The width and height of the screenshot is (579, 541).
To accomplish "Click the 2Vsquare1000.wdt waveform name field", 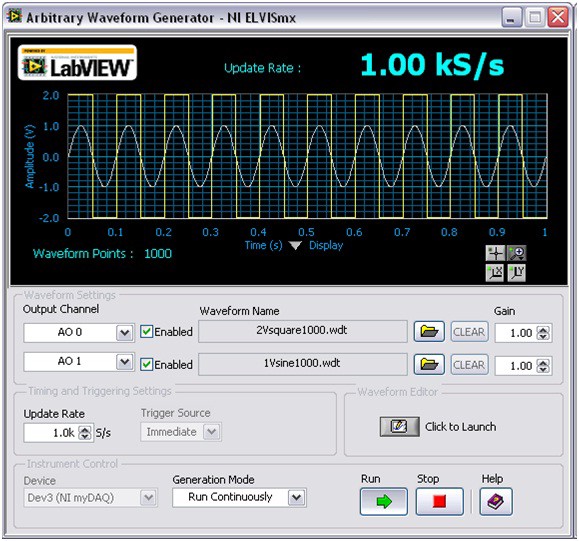I will pos(302,331).
